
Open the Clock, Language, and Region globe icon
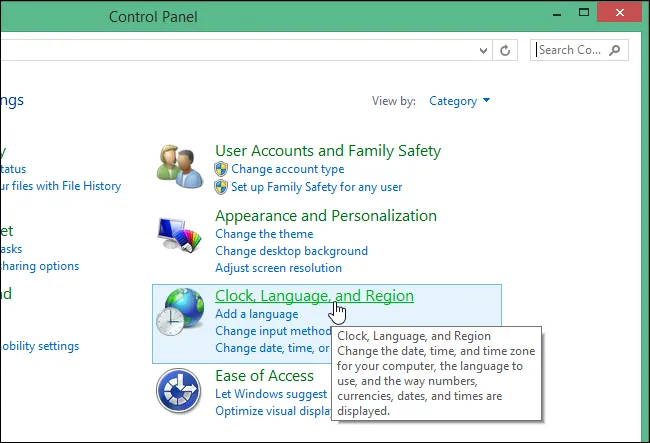[180, 312]
